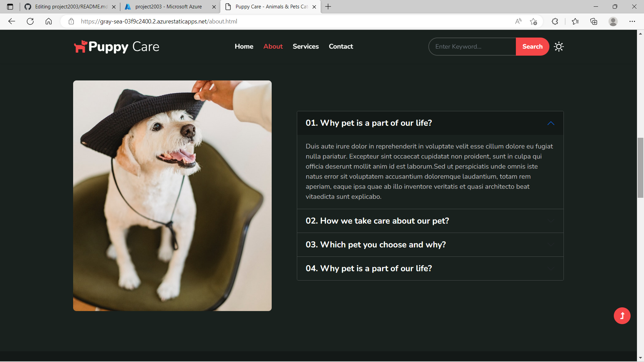
Task: Refresh the page with reload icon
Action: 30,21
